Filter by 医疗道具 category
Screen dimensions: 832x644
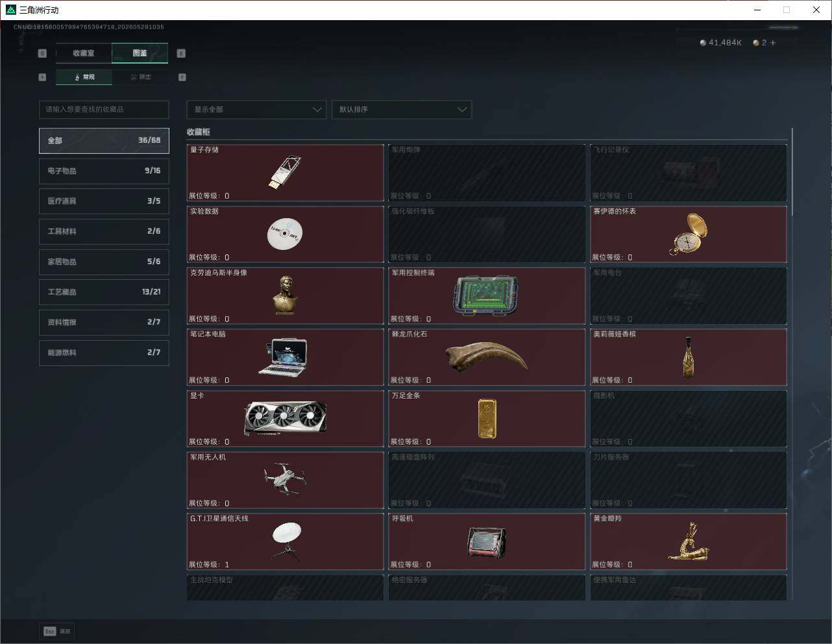pos(104,201)
